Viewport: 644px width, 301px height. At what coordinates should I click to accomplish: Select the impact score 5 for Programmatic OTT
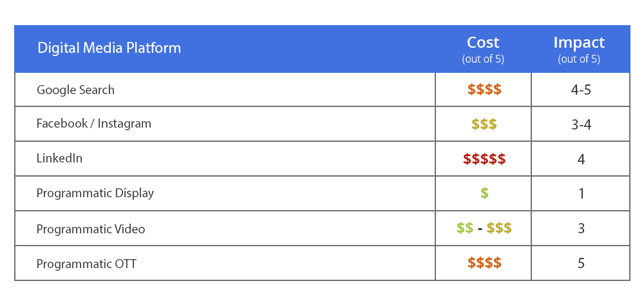coord(581,264)
